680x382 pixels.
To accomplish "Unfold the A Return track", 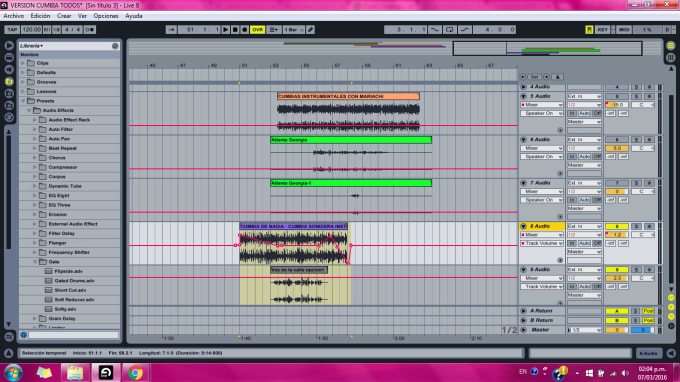I will tap(523, 311).
